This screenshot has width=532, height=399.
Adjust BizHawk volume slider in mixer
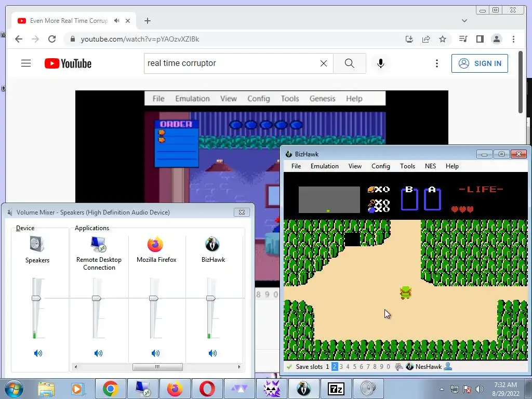(x=211, y=298)
